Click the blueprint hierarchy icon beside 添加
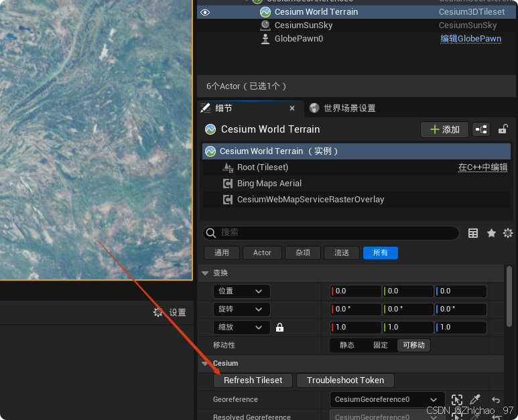 coord(481,129)
